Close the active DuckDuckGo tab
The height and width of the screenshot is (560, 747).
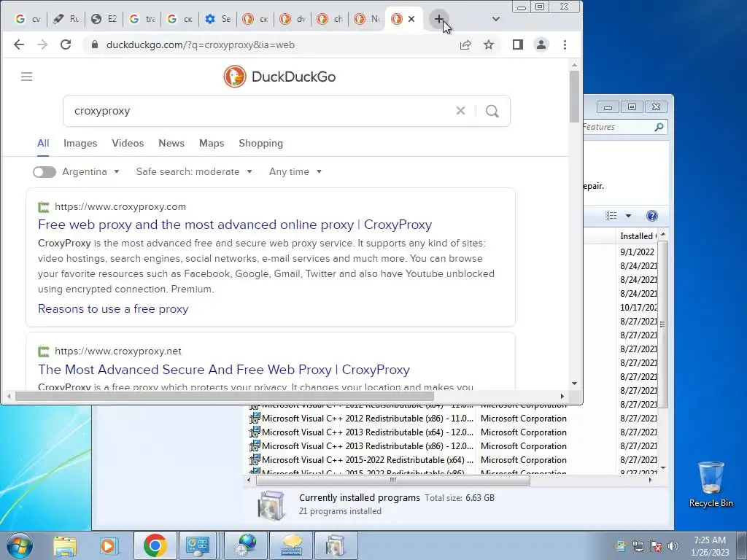point(411,19)
